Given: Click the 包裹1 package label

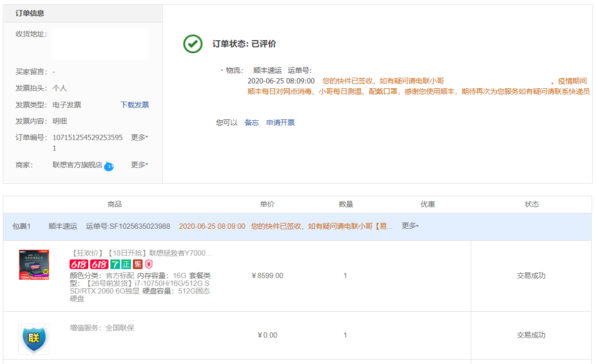Looking at the screenshot, I should click(x=22, y=226).
